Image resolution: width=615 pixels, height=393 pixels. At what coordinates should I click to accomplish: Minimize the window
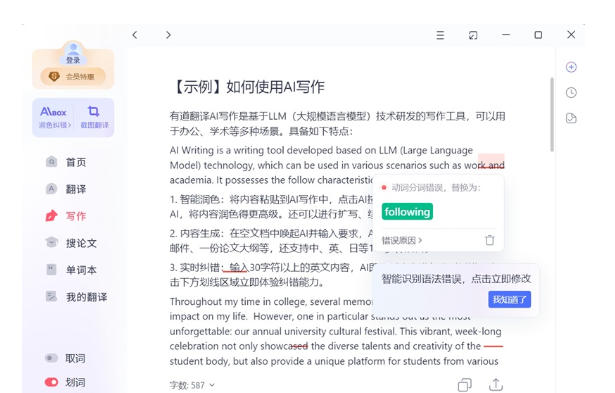tap(506, 35)
